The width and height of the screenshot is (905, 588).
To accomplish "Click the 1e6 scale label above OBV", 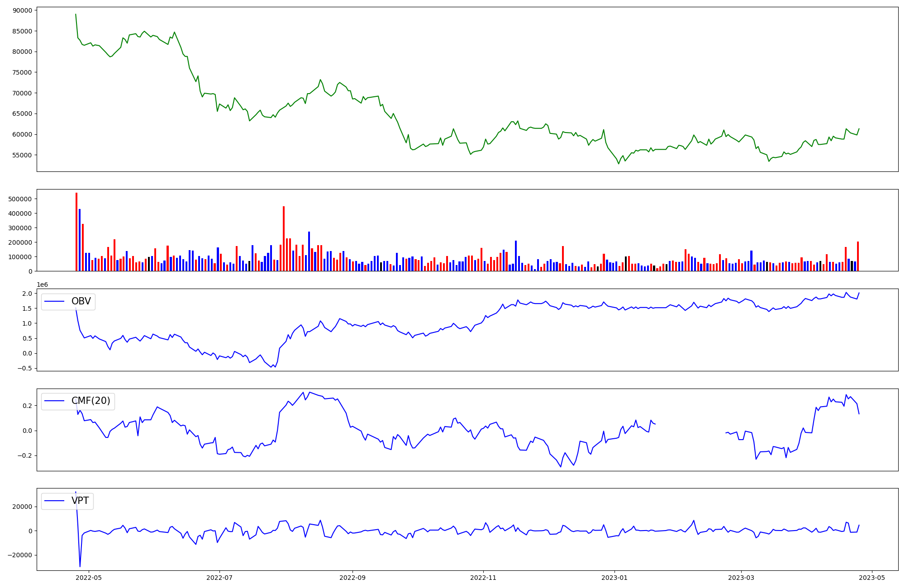I will point(42,285).
